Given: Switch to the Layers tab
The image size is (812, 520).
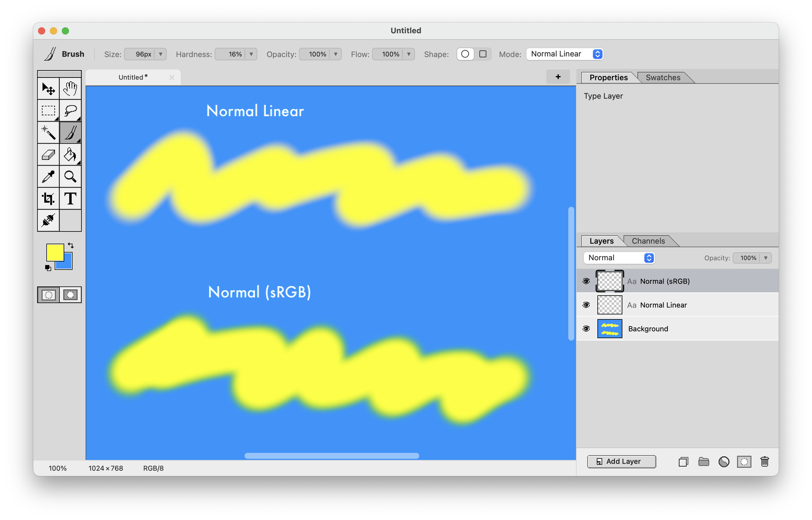Looking at the screenshot, I should coord(601,241).
